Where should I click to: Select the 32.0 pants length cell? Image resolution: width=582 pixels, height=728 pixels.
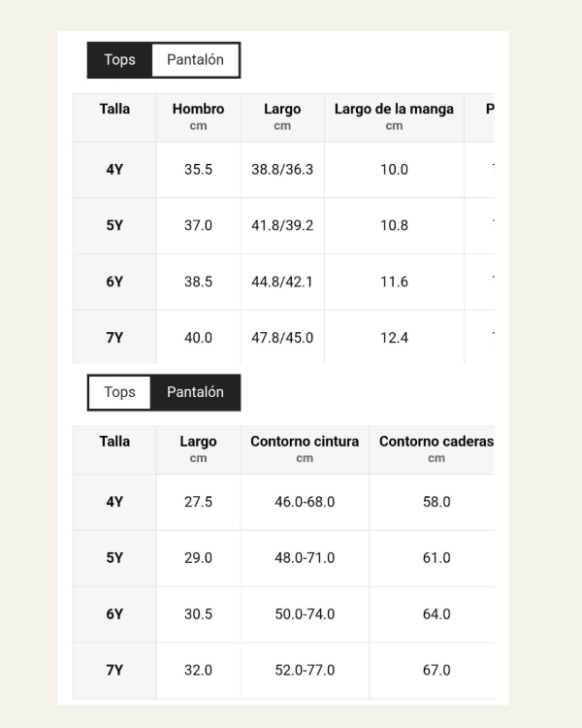click(198, 672)
